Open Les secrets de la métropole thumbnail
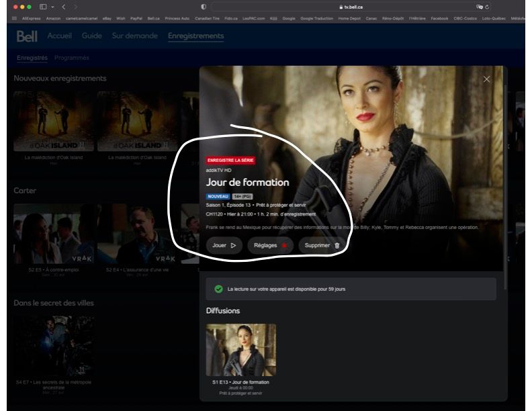 click(x=54, y=346)
